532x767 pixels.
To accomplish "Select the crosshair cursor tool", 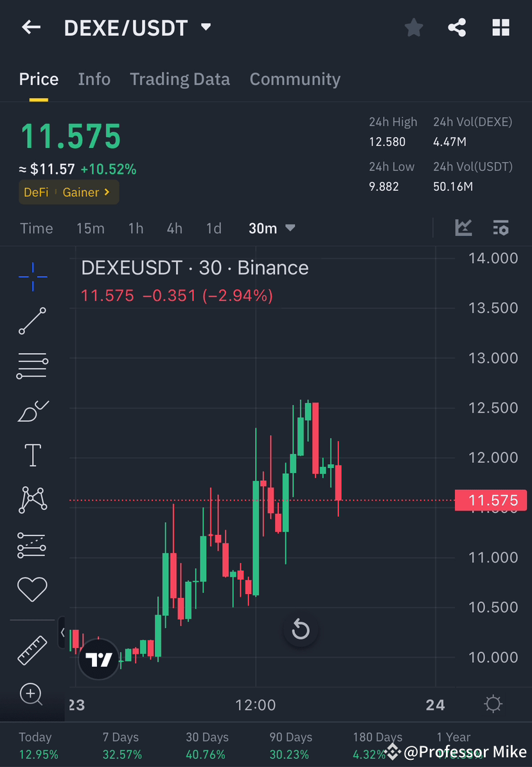I will pyautogui.click(x=32, y=276).
